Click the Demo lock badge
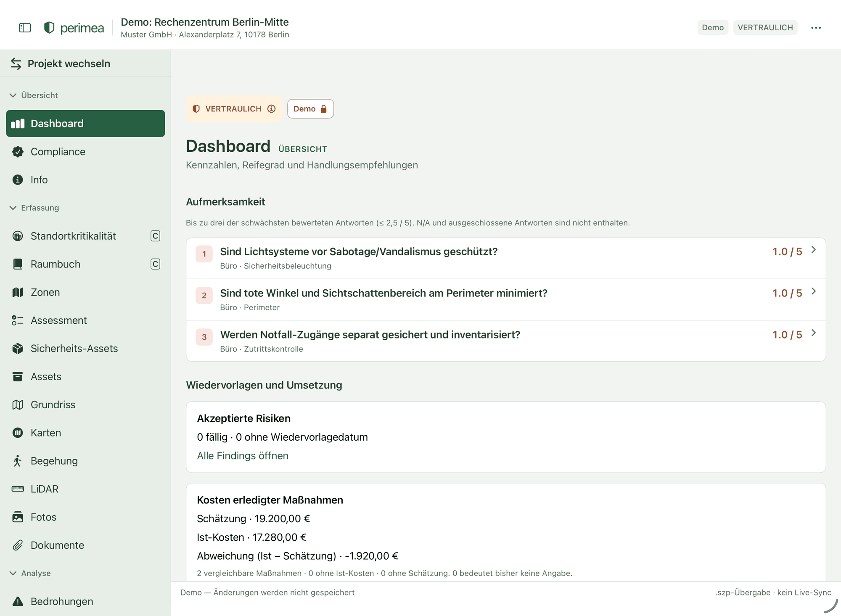Viewport: 841px width, 616px height. pyautogui.click(x=310, y=109)
